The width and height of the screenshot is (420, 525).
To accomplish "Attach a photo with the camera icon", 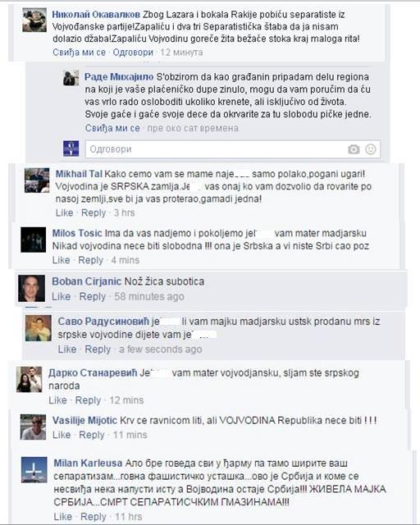I will pos(354,149).
